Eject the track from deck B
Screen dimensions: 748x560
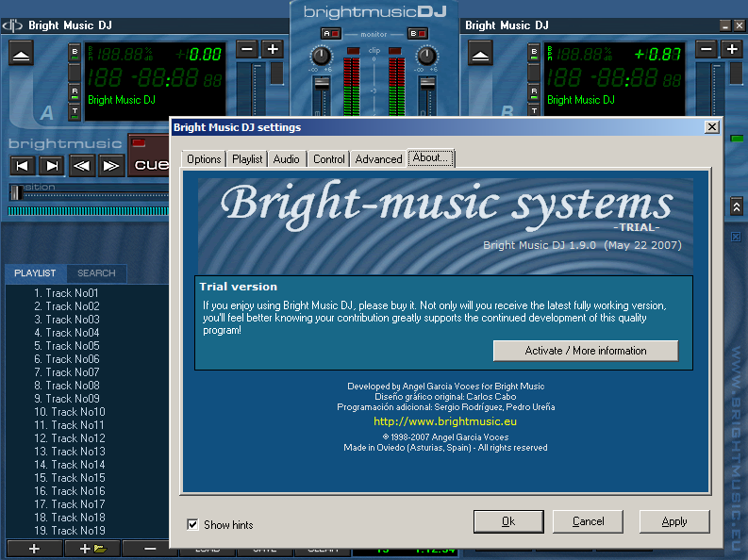point(480,54)
